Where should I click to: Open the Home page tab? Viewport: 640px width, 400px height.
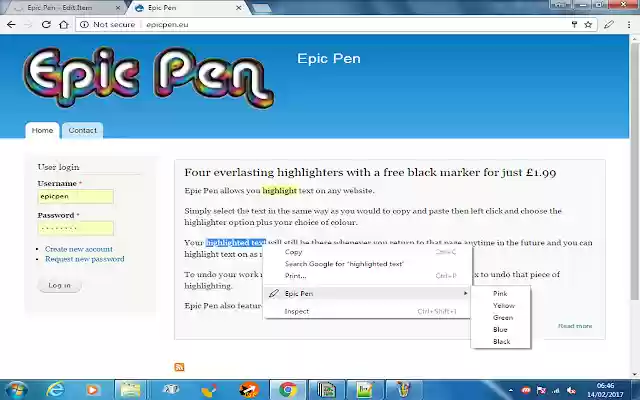point(42,131)
